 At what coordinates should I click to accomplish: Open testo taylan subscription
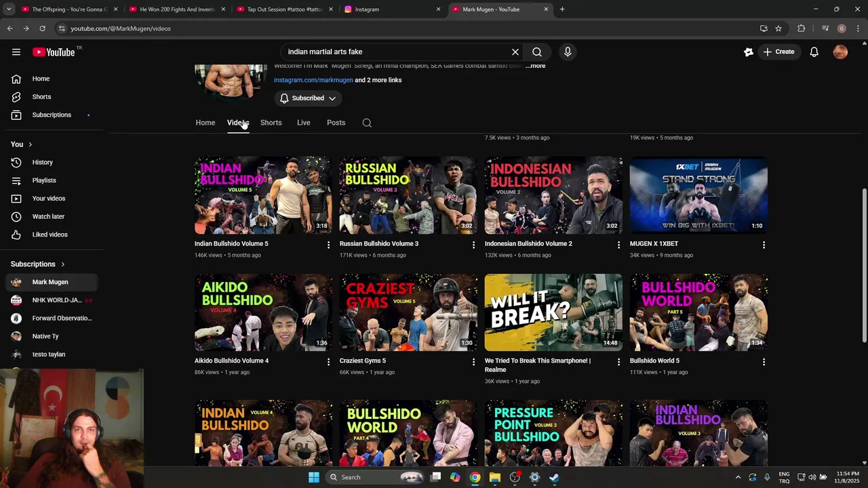coord(52,354)
